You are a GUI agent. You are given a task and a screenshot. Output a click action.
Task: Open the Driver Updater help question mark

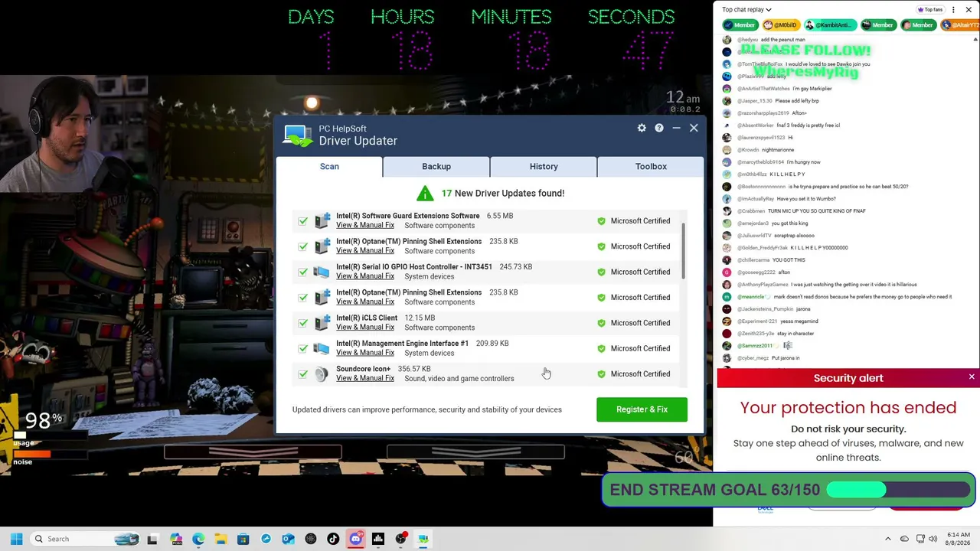[x=659, y=128]
